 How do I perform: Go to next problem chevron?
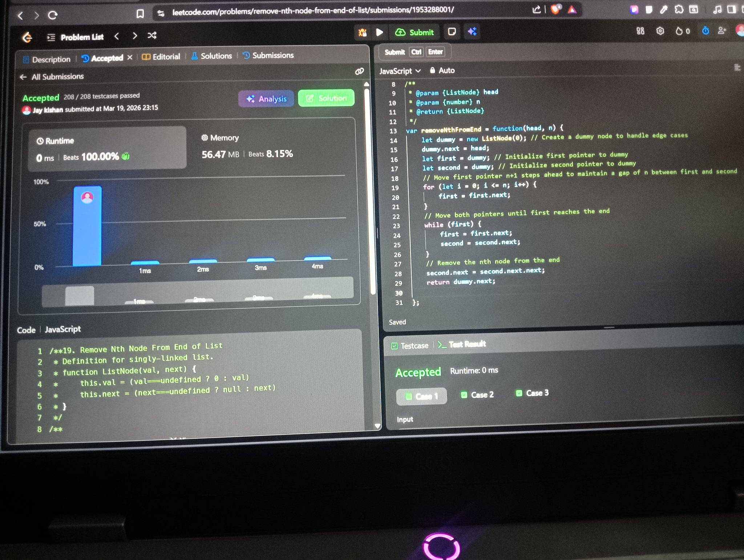pos(135,36)
